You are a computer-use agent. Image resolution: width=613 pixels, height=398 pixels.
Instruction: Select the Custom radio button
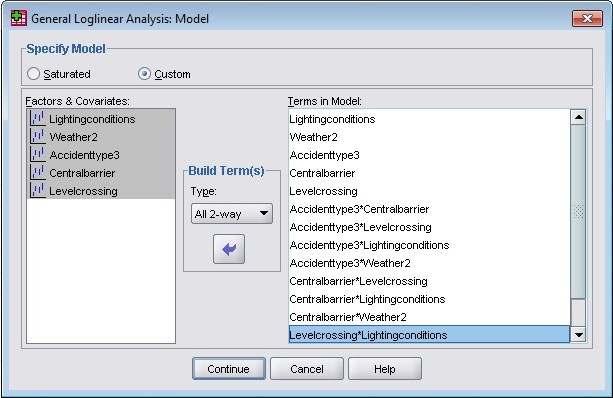coord(144,74)
